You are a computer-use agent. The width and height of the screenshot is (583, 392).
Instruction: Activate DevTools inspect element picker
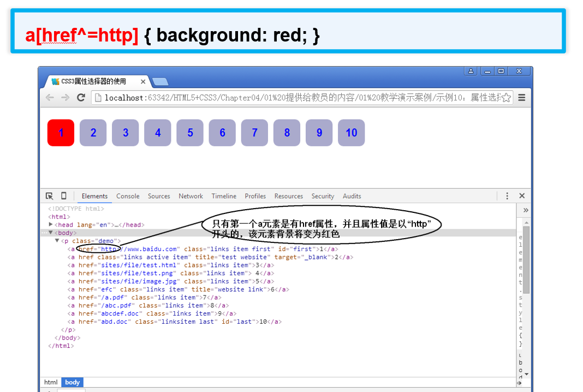49,196
